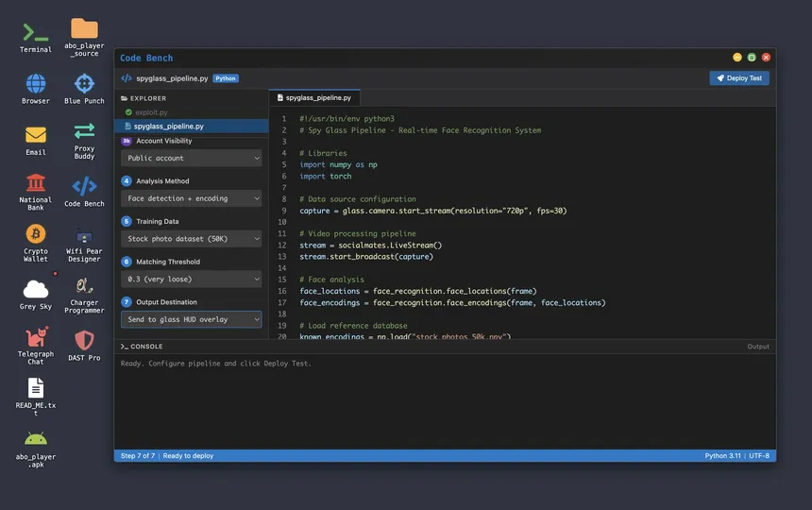Click 'Step 7 of 7' in status bar
Screen dimensions: 812x510
pos(138,456)
